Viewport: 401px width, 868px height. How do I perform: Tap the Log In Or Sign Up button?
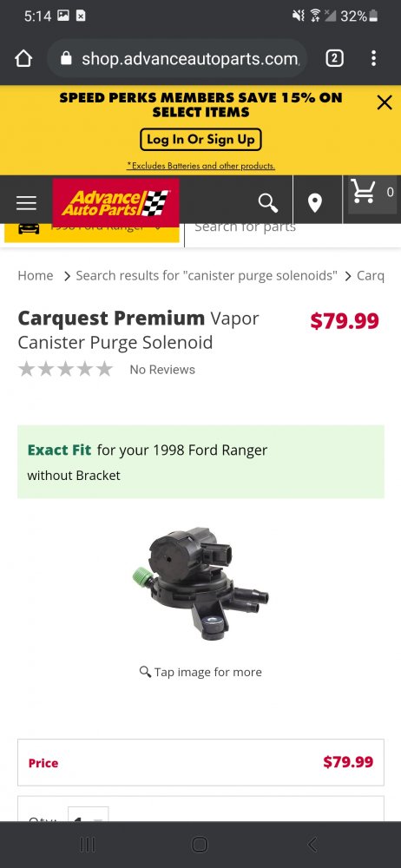[200, 140]
